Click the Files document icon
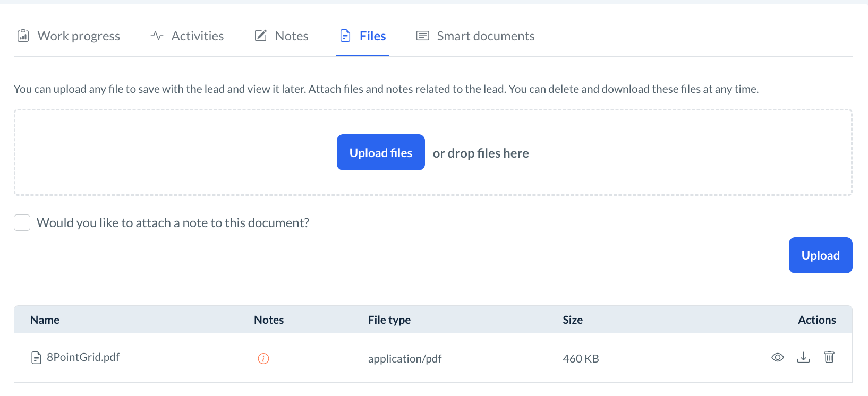This screenshot has width=868, height=396. point(345,36)
